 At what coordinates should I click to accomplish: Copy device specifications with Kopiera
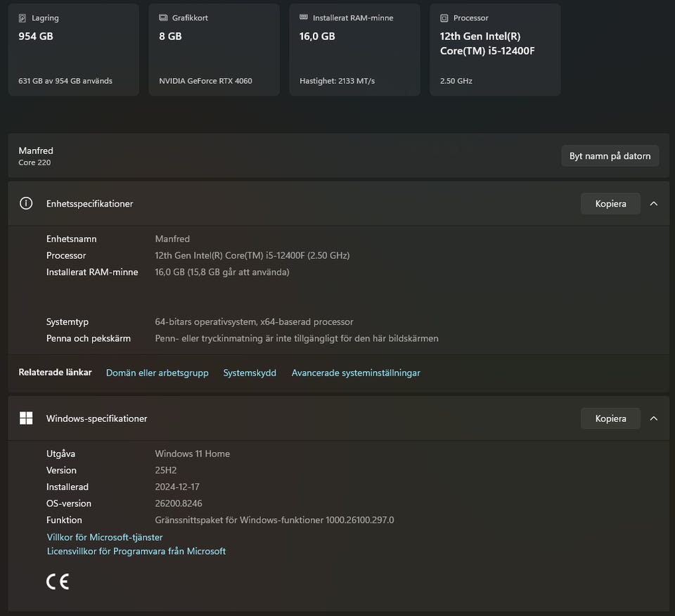pos(610,203)
